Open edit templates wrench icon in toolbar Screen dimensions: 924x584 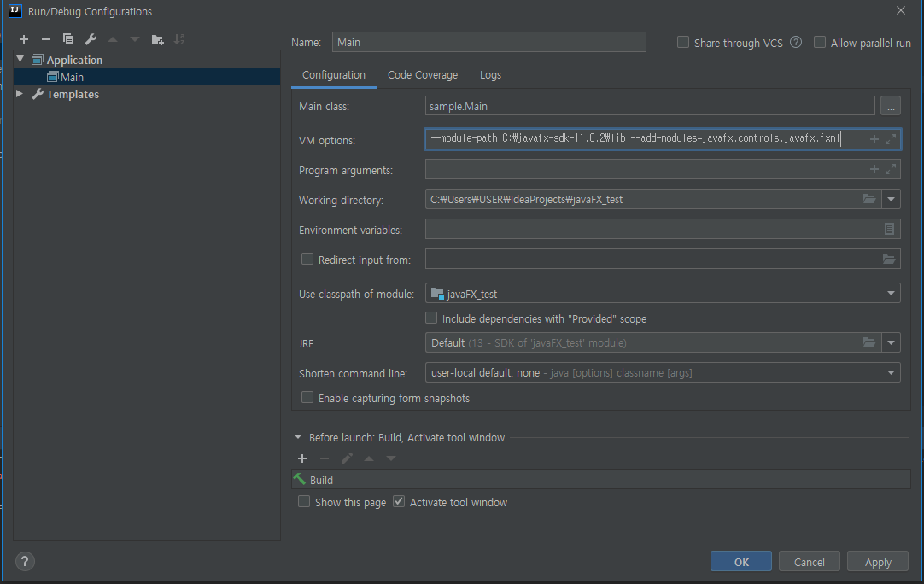click(x=91, y=39)
